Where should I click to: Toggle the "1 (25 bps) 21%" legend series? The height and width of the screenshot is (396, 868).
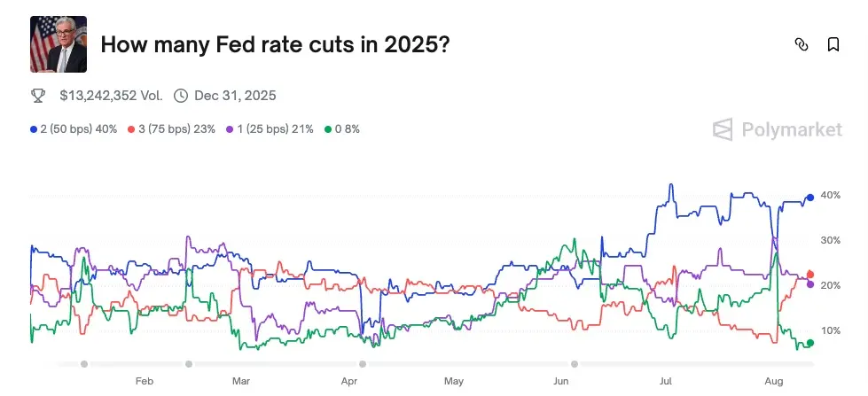click(270, 129)
